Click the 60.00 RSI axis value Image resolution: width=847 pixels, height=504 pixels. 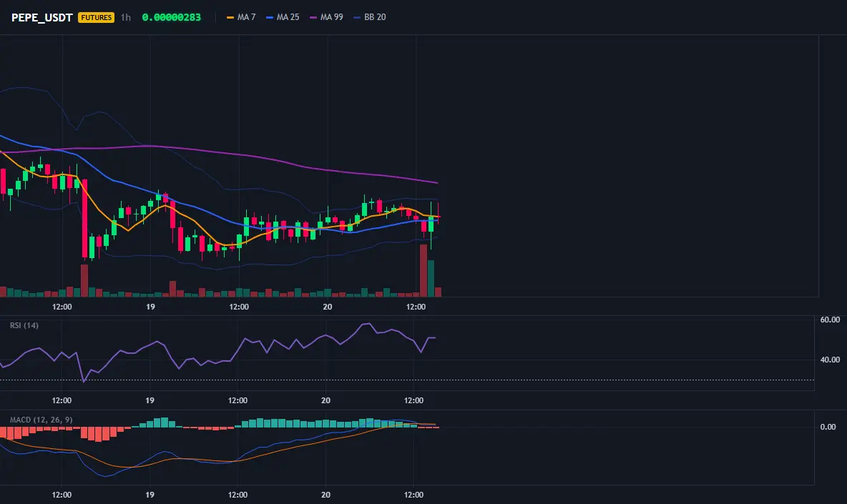point(830,320)
